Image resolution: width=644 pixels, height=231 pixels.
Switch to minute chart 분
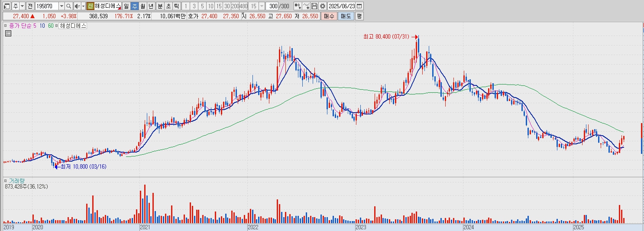coord(160,6)
